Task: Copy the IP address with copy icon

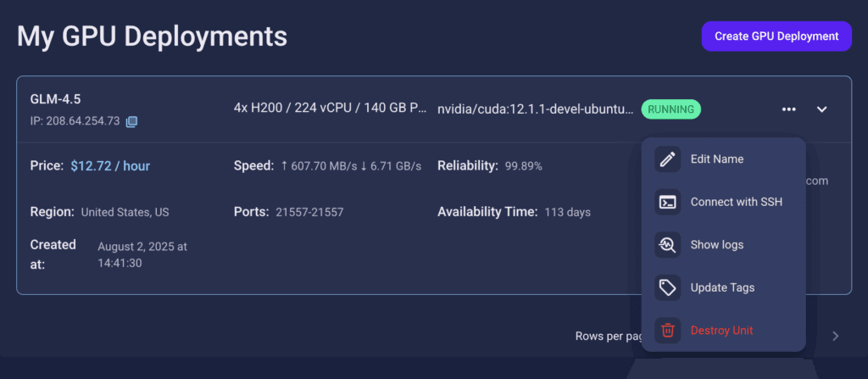Action: pyautogui.click(x=131, y=122)
